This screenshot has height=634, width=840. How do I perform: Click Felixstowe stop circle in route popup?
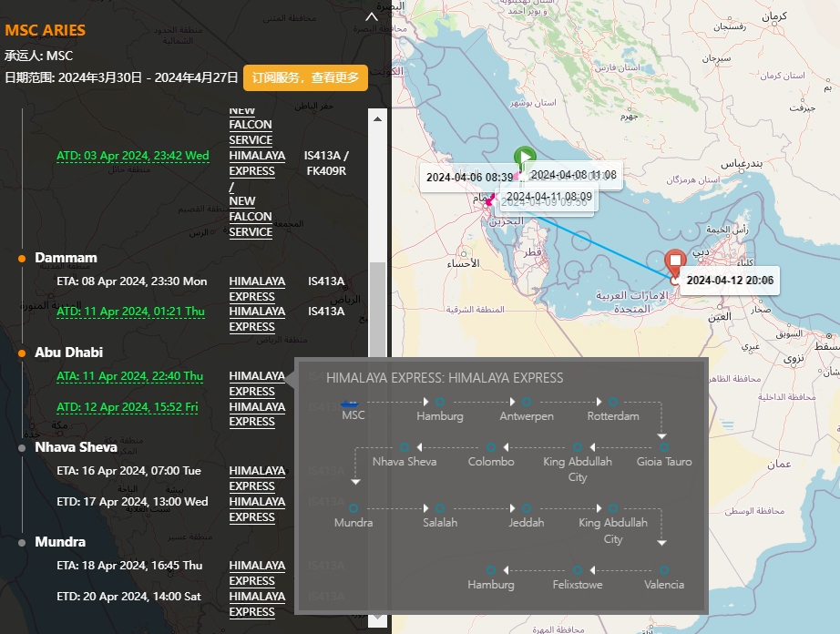(x=578, y=570)
